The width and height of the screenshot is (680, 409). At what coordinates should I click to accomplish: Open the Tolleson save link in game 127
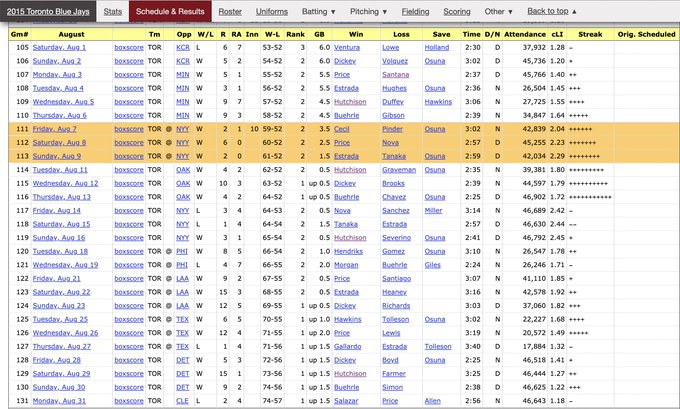(x=438, y=347)
